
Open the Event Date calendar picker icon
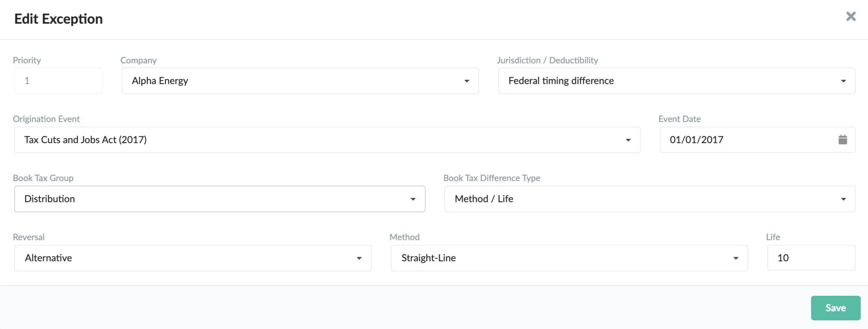[x=843, y=140]
